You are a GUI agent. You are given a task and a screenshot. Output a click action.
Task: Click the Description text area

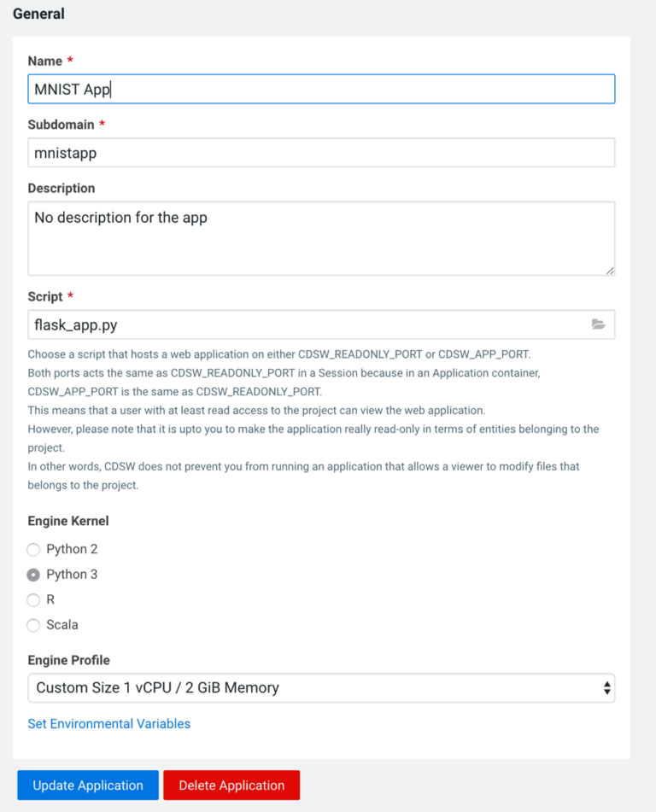click(x=321, y=237)
